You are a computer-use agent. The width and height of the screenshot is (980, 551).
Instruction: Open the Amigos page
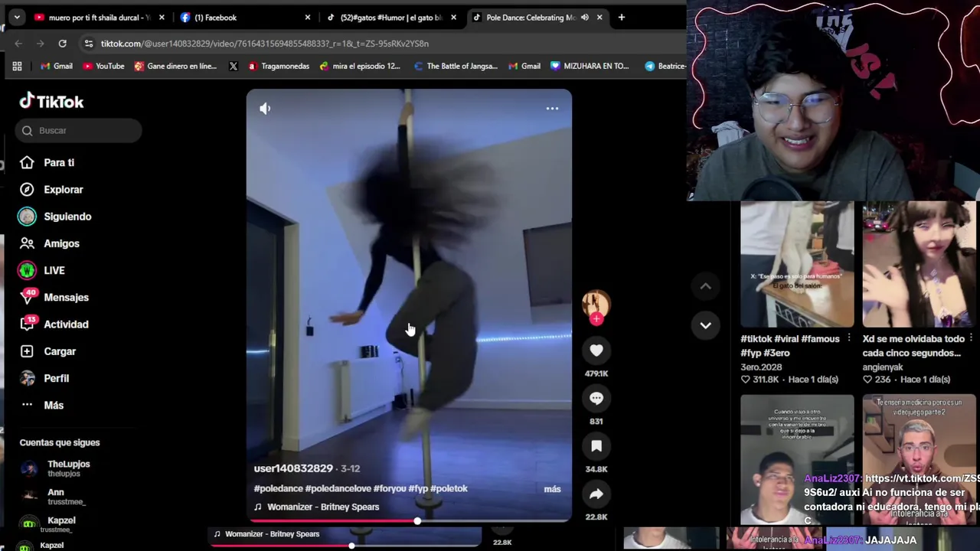coord(61,243)
